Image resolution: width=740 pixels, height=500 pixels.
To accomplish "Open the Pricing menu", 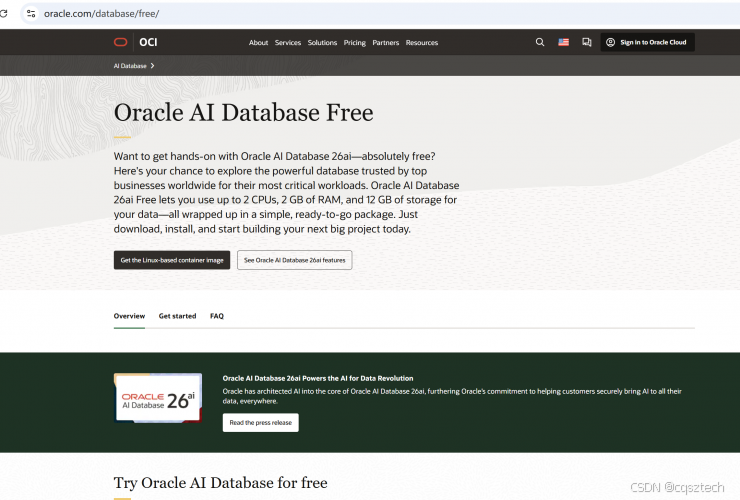I will click(x=354, y=42).
